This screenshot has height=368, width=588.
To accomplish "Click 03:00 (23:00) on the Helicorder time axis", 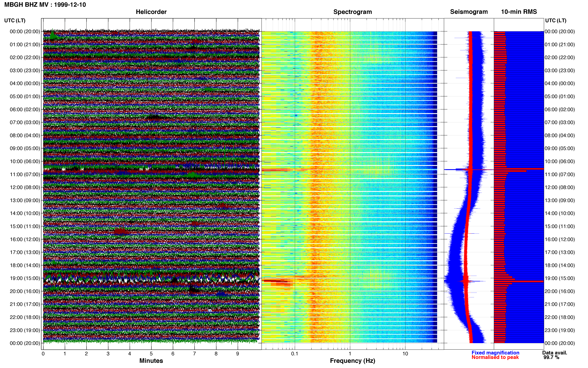I will 25,70.
